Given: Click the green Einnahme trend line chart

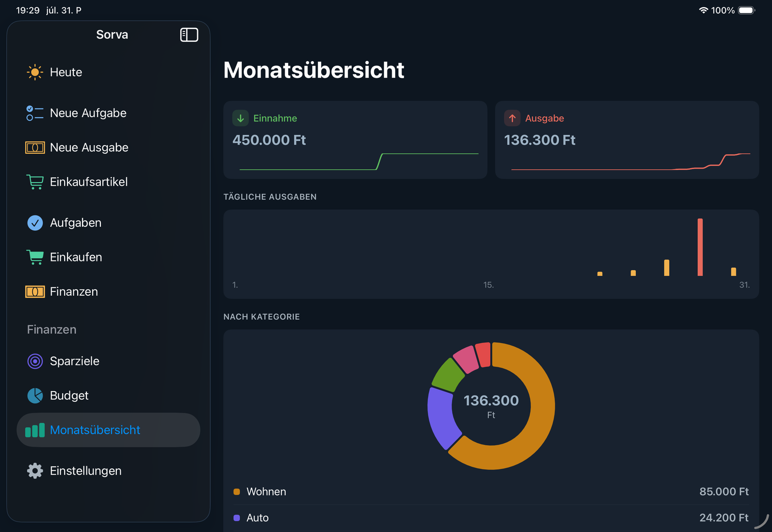Looking at the screenshot, I should 359,162.
